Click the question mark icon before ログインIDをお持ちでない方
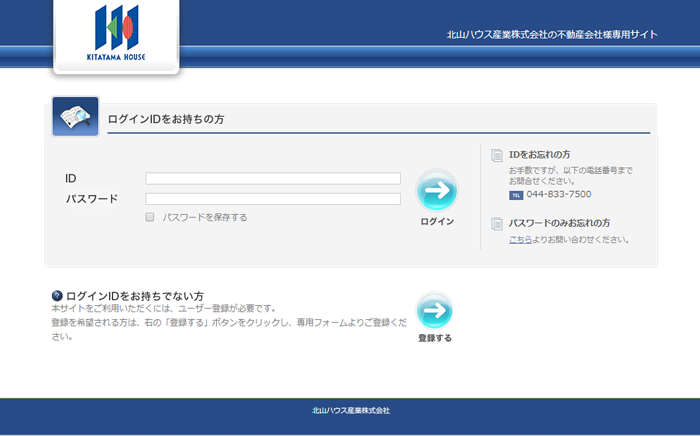The height and width of the screenshot is (436, 700). (57, 295)
